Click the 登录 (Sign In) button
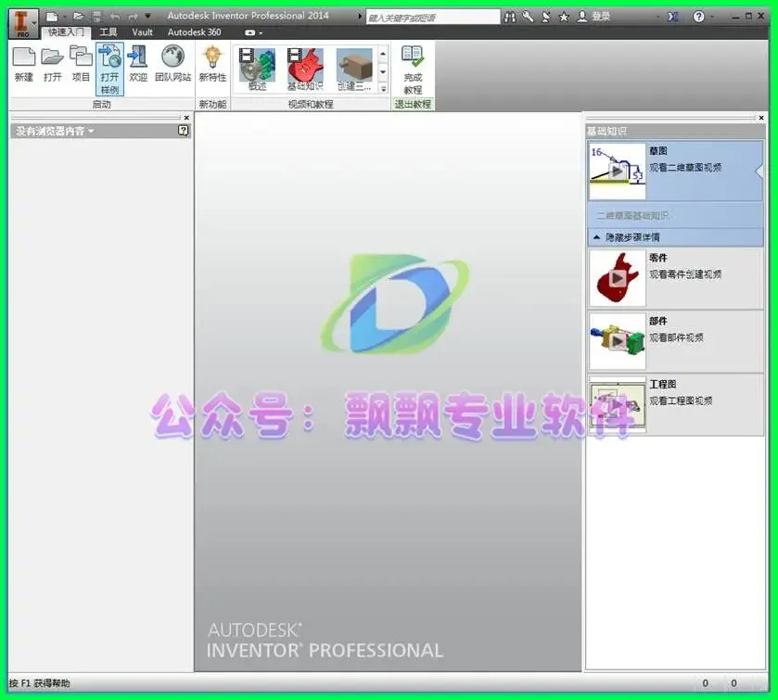Image resolution: width=778 pixels, height=700 pixels. tap(593, 17)
